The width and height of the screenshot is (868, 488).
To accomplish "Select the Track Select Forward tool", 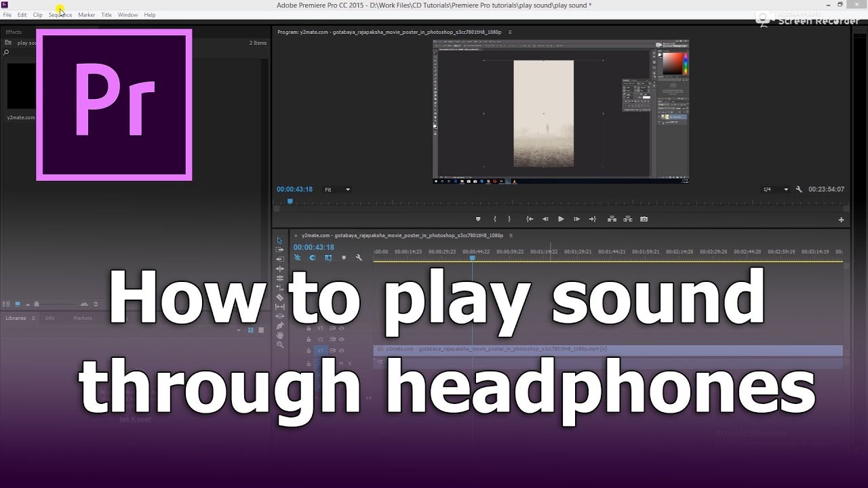I will [x=279, y=250].
